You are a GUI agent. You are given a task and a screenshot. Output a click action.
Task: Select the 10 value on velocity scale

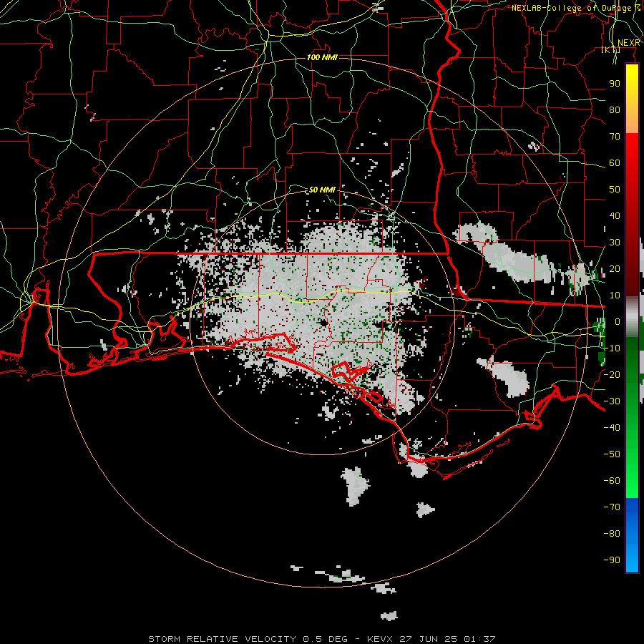click(615, 296)
